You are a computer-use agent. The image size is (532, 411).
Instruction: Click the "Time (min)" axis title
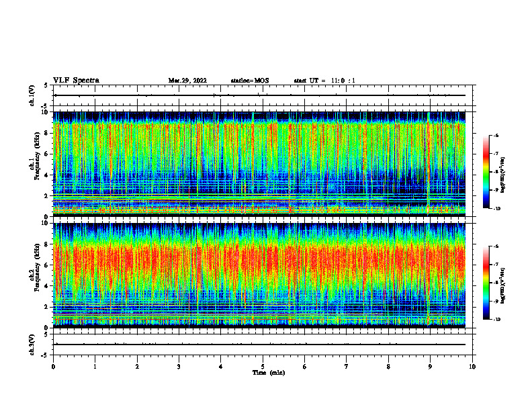[x=269, y=373]
